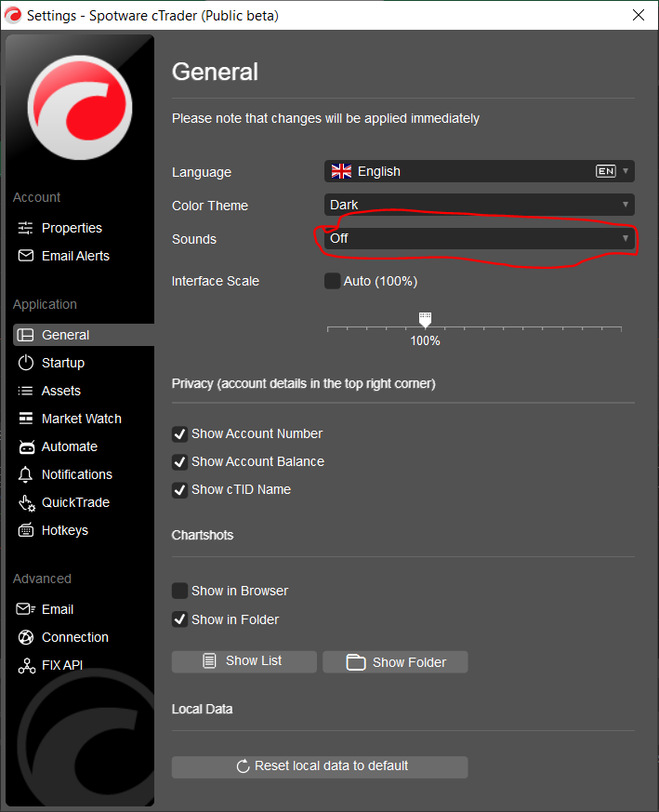Click the Startup power icon
This screenshot has height=812, width=659.
(x=25, y=363)
